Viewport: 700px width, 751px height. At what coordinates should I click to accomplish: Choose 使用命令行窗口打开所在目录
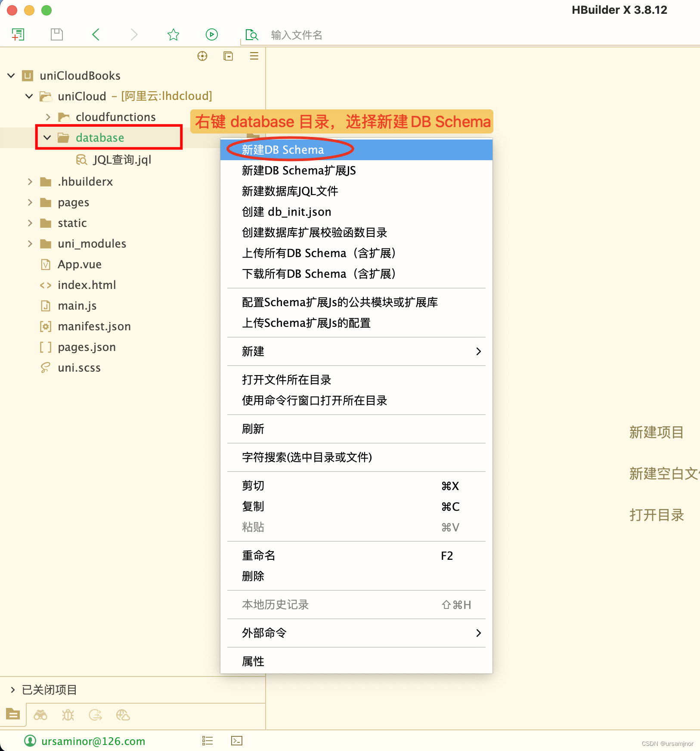[356, 400]
